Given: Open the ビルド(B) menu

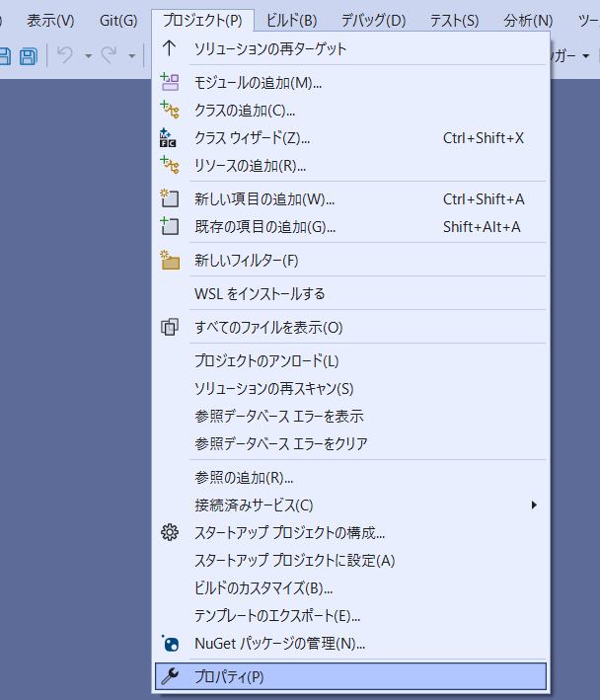Looking at the screenshot, I should (x=291, y=20).
